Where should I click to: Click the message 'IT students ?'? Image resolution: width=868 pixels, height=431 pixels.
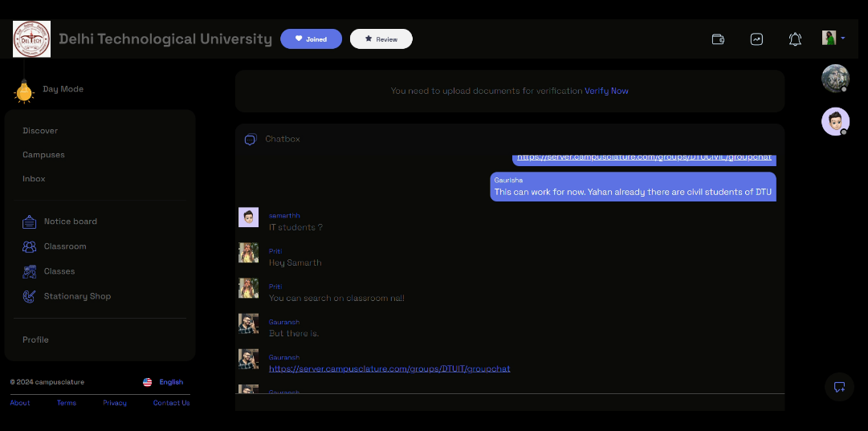[x=295, y=227]
